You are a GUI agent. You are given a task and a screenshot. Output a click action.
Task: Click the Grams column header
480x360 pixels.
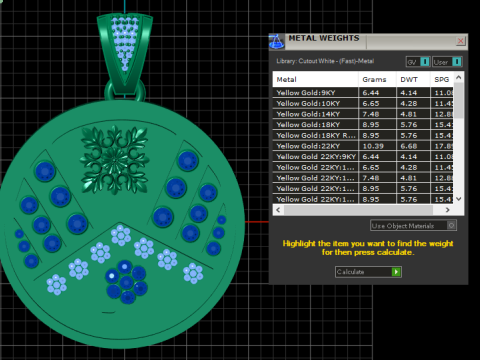[377, 79]
